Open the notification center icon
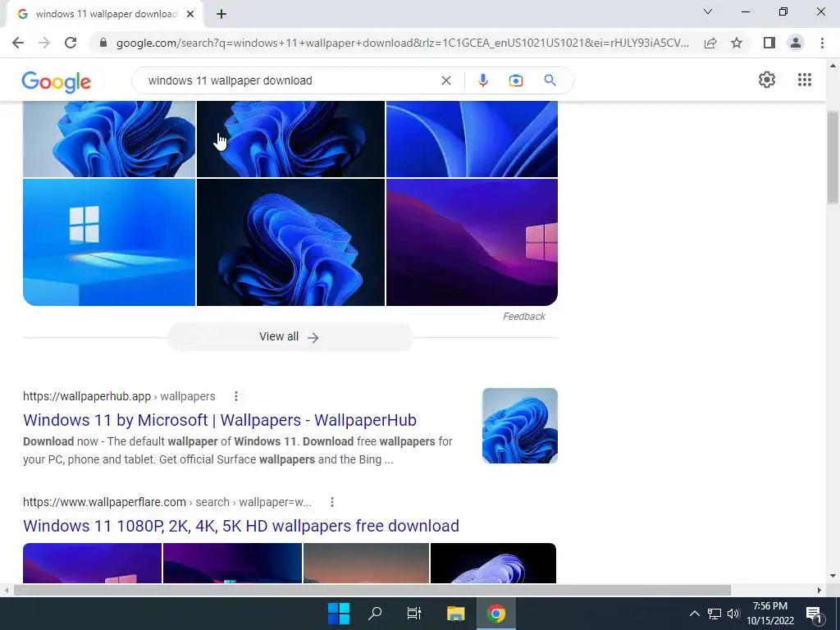The height and width of the screenshot is (630, 840). click(x=814, y=614)
